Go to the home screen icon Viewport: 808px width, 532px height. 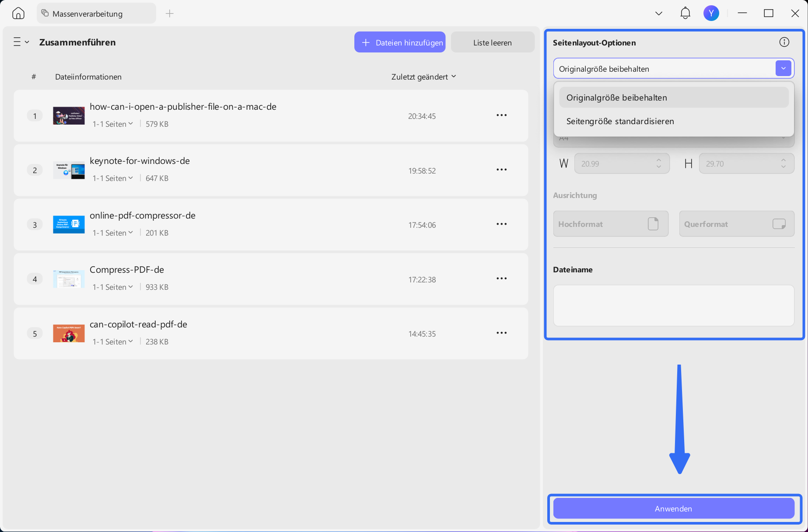coord(18,14)
